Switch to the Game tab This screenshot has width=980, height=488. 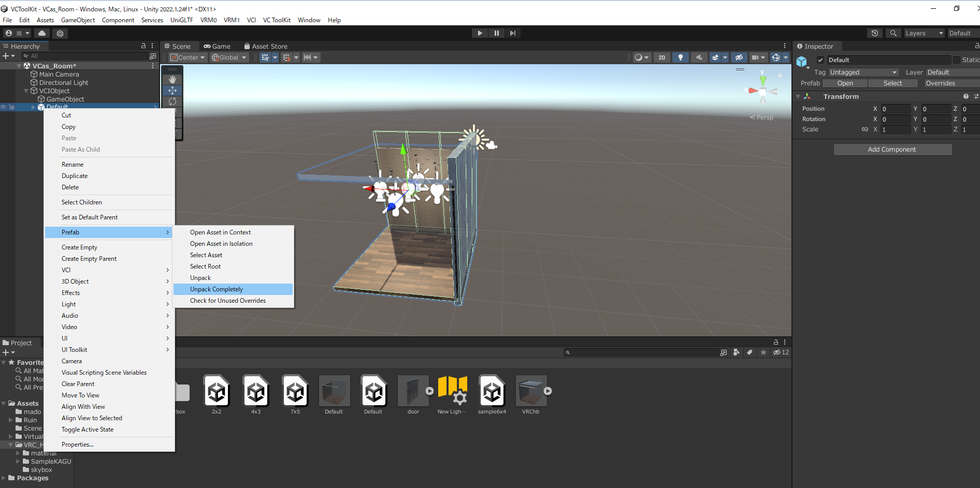pos(217,46)
